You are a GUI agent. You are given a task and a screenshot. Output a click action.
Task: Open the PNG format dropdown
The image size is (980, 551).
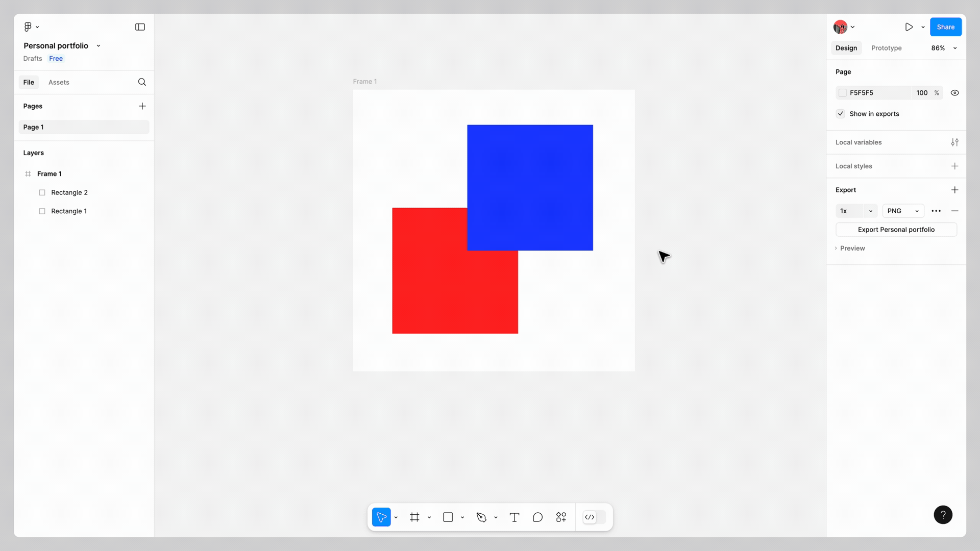[x=903, y=211]
